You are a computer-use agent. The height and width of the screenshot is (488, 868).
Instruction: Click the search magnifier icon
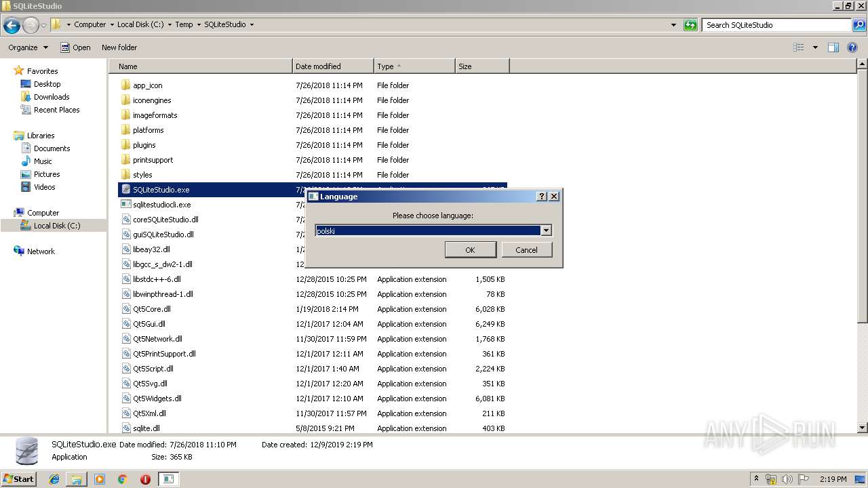click(x=859, y=25)
